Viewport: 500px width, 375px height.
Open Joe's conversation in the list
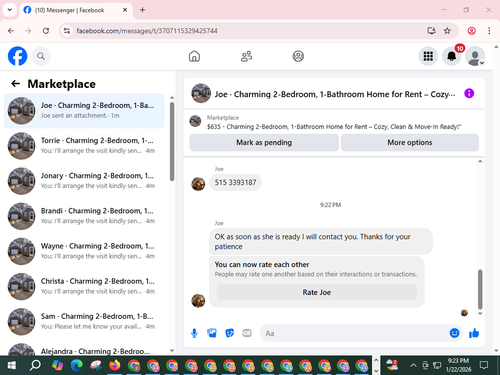[84, 111]
